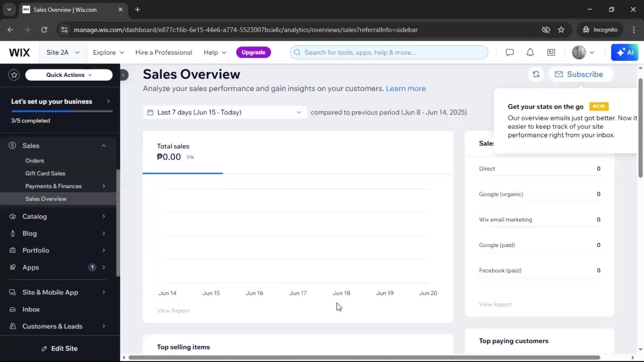Click the Direct traffic source row

point(539,169)
